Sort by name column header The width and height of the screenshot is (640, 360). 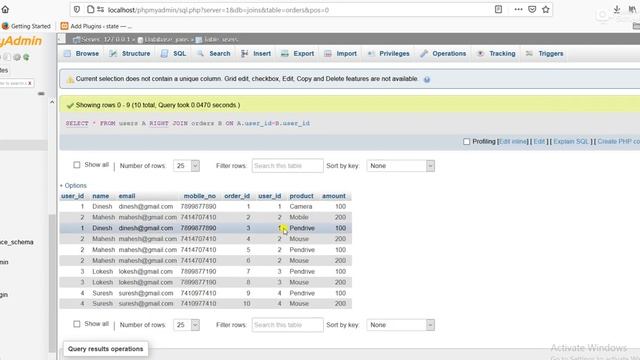pyautogui.click(x=100, y=196)
